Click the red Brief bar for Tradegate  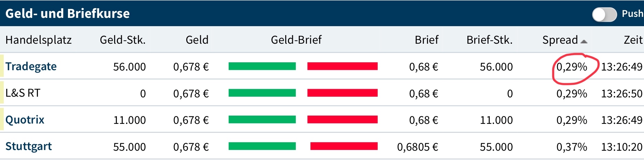342,66
